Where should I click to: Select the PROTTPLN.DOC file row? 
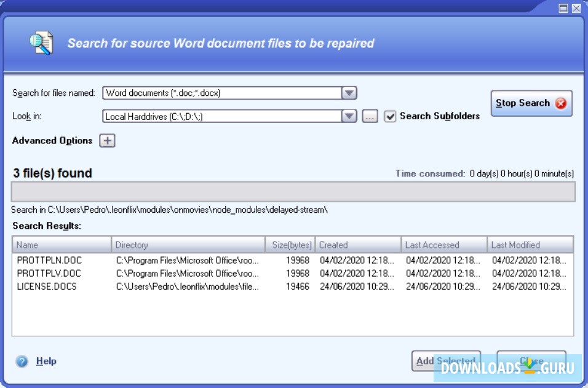point(293,260)
